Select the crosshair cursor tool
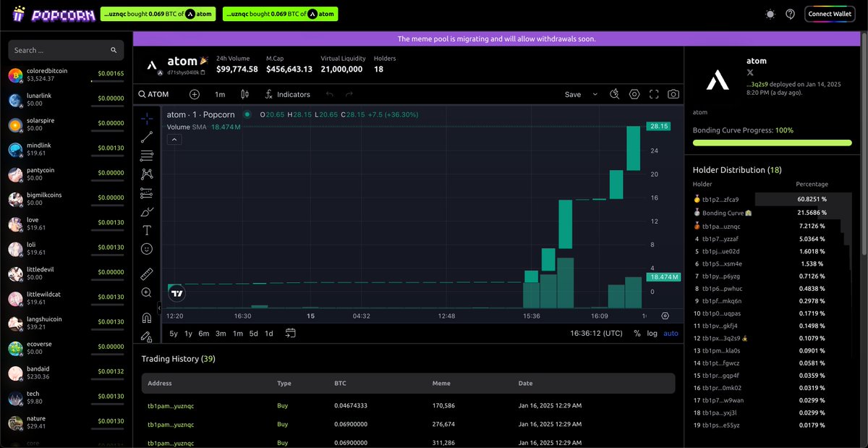868x448 pixels. pos(147,118)
